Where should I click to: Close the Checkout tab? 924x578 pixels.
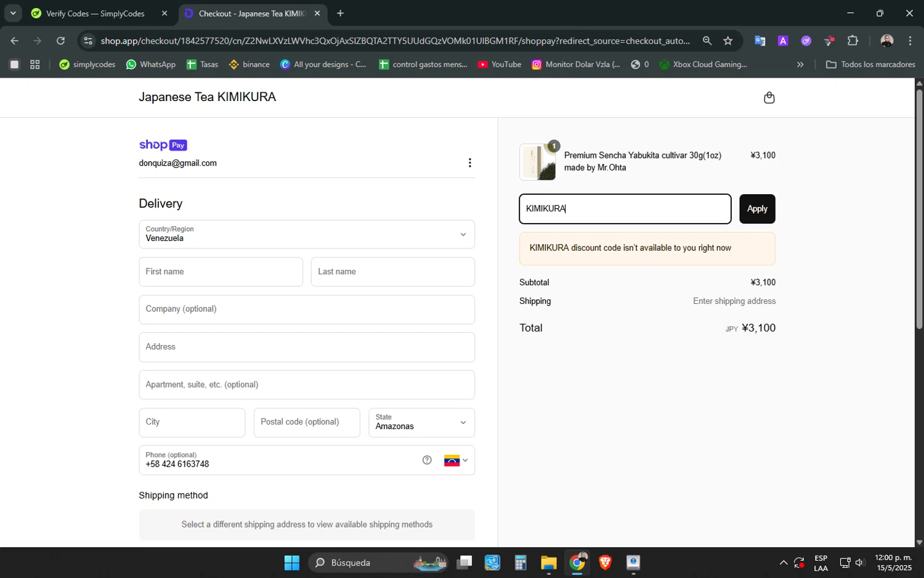click(x=317, y=14)
